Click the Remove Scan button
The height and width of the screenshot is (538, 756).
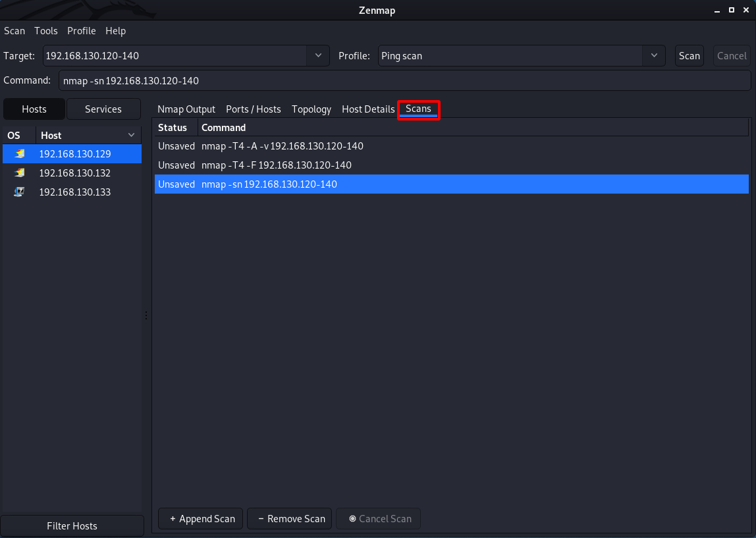click(289, 519)
